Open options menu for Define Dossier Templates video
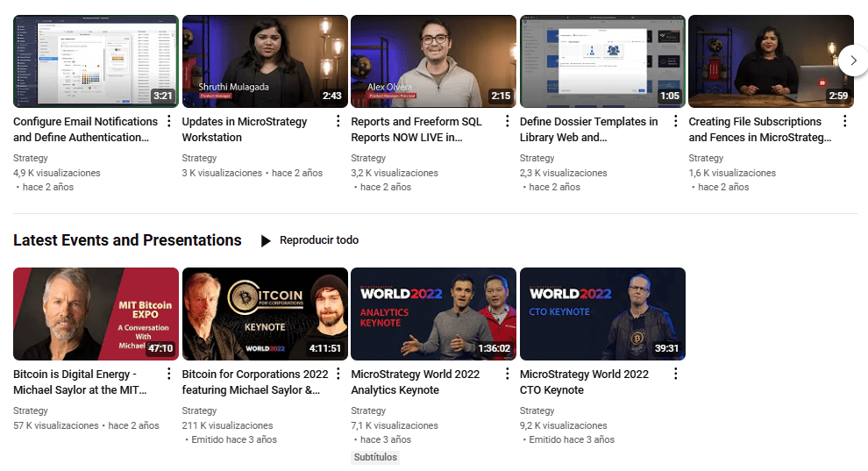The width and height of the screenshot is (868, 471). tap(676, 121)
